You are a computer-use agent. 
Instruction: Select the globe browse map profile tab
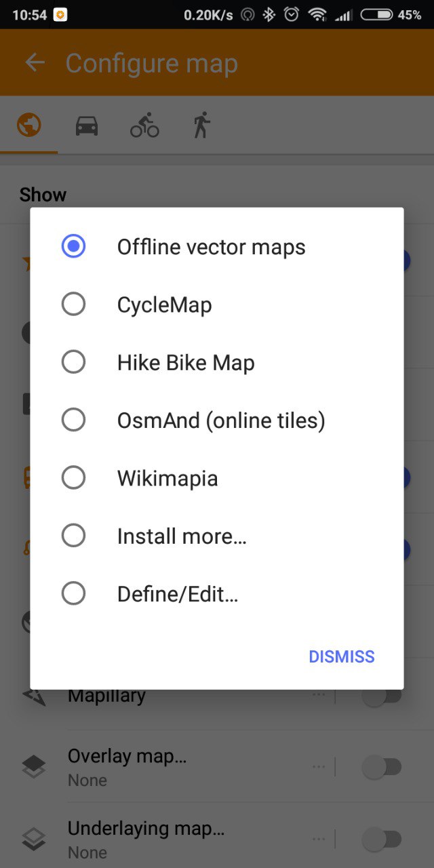point(29,125)
